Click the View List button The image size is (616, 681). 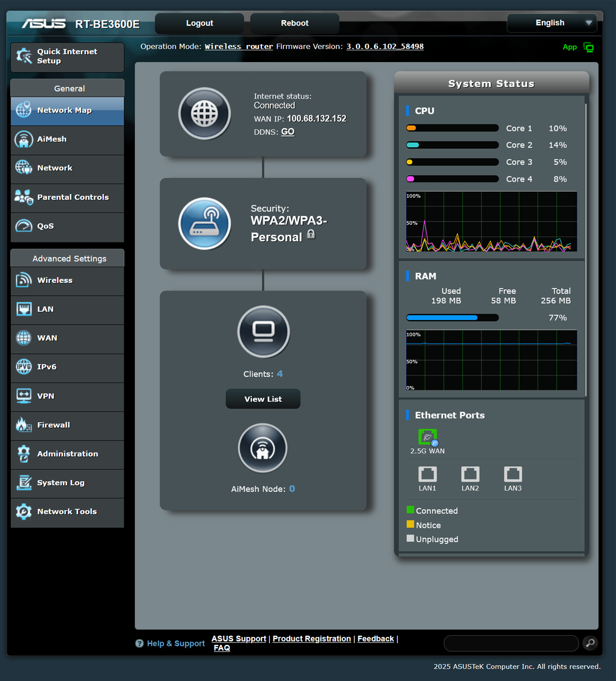pos(263,399)
